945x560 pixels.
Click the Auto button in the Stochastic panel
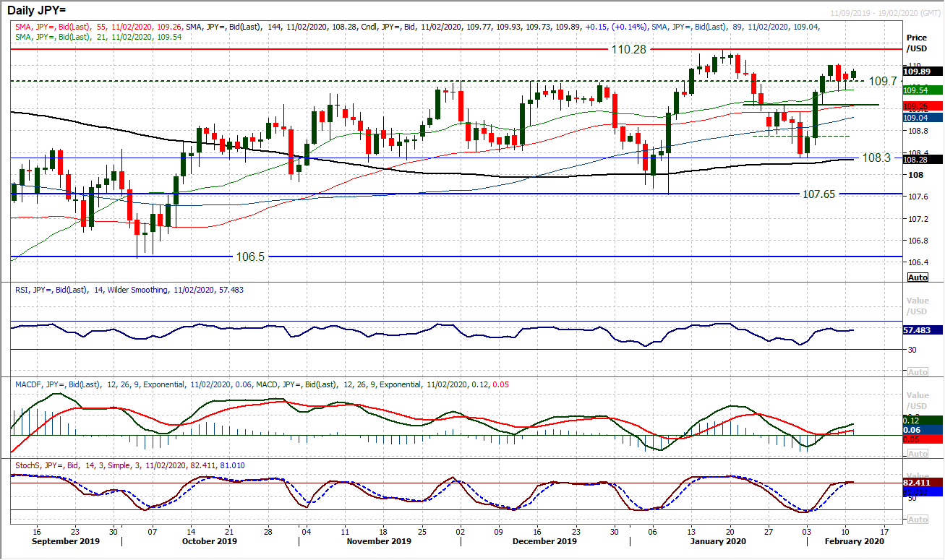point(918,520)
